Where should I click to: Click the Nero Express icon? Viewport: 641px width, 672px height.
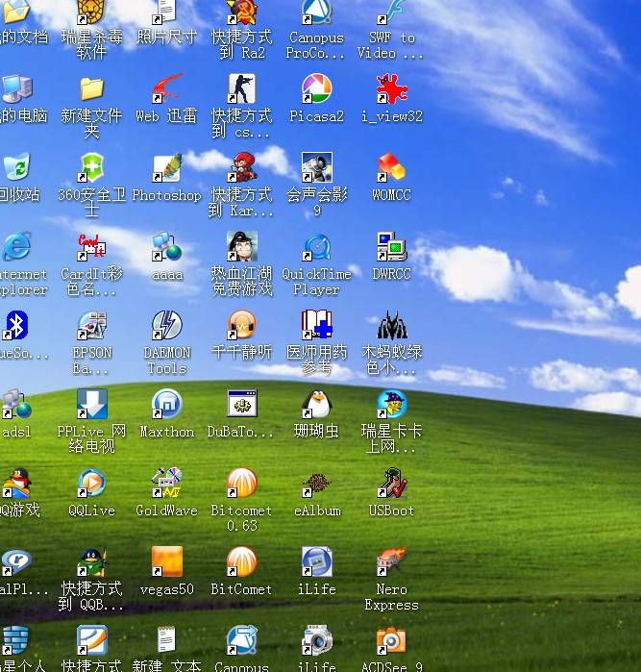point(391,562)
